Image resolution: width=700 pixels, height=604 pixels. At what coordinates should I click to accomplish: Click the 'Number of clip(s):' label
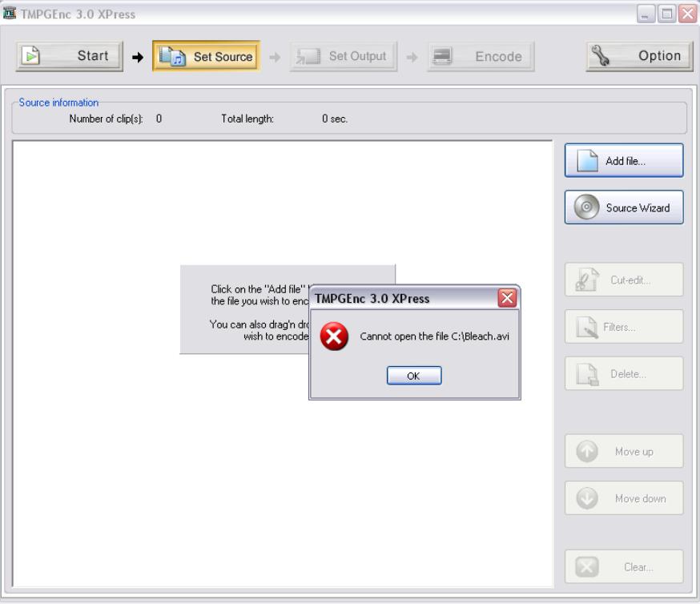point(106,119)
